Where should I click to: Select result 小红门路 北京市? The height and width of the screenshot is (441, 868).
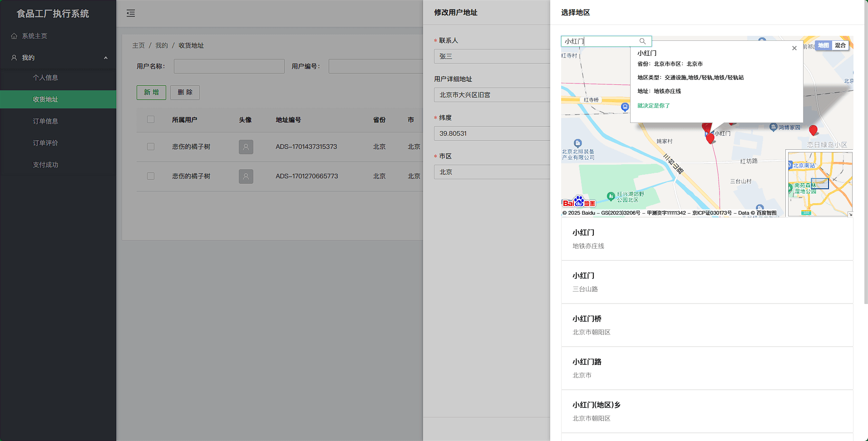707,368
